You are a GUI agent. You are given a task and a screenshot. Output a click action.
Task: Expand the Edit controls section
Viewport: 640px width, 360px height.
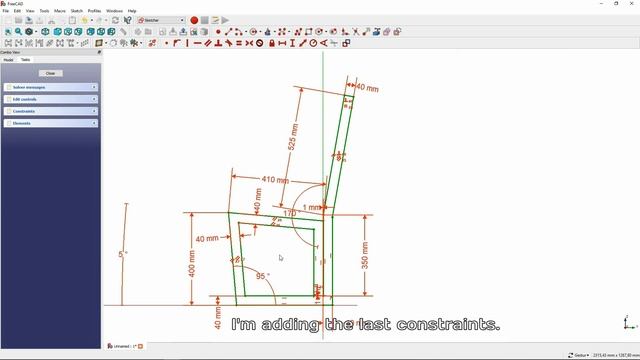51,99
